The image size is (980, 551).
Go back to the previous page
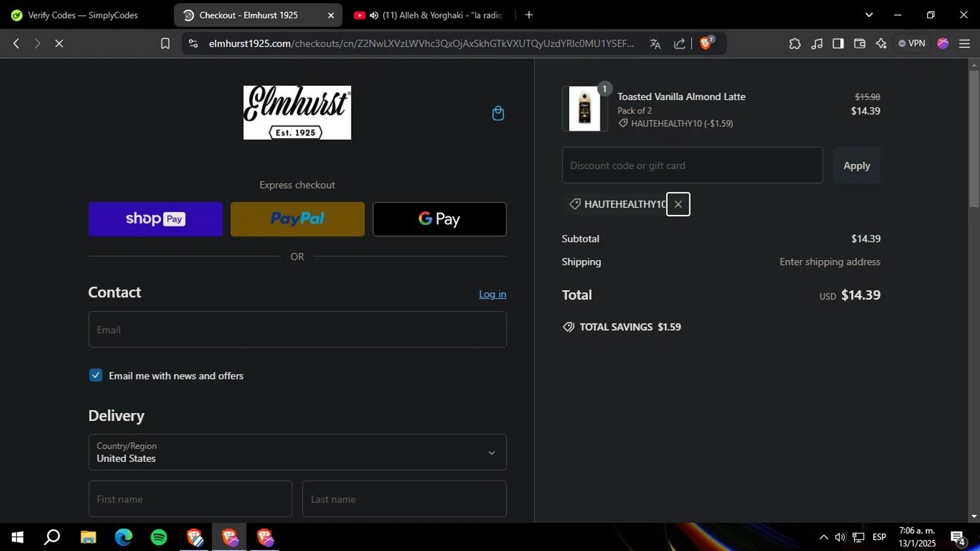(x=16, y=44)
